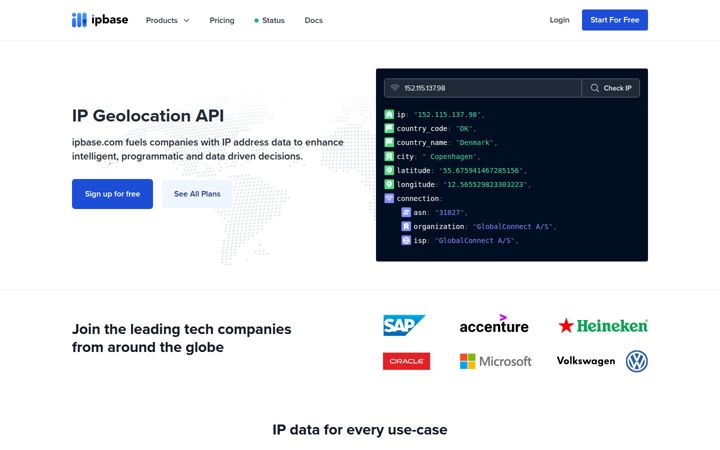Click the pin icon beside latitude
The height and width of the screenshot is (450, 720).
[x=389, y=170]
